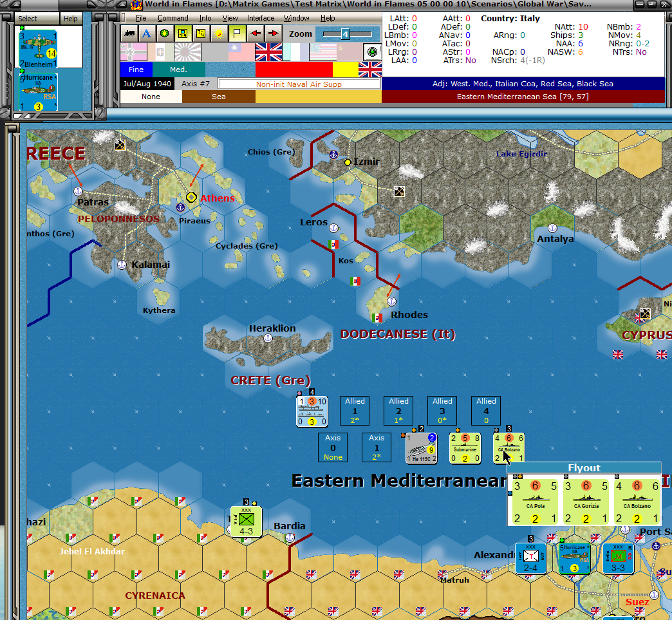Select the Hurricane counter at Alexandria
Image resolution: width=672 pixels, height=620 pixels.
point(574,558)
